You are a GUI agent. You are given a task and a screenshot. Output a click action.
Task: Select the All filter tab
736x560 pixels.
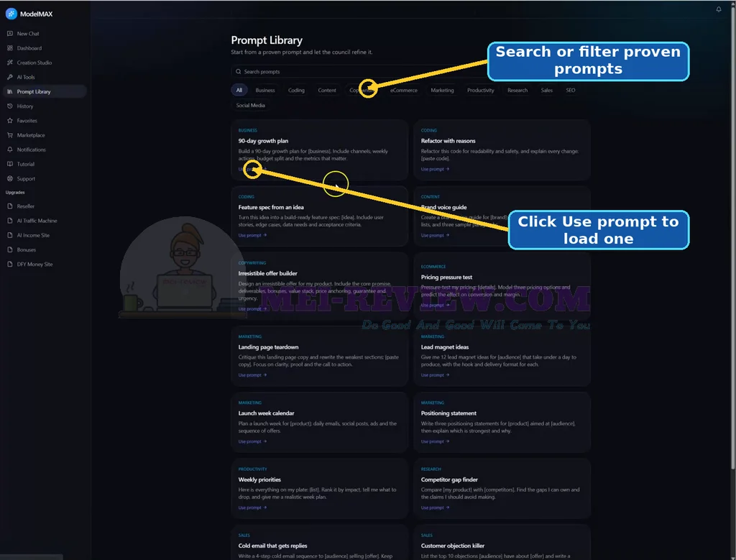point(239,90)
